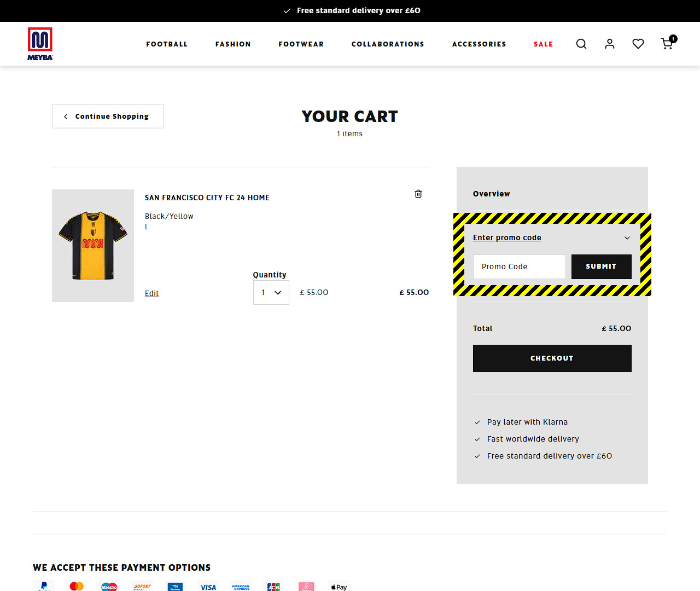This screenshot has height=591, width=700.
Task: Click Fast worldwide delivery text
Action: pos(533,439)
